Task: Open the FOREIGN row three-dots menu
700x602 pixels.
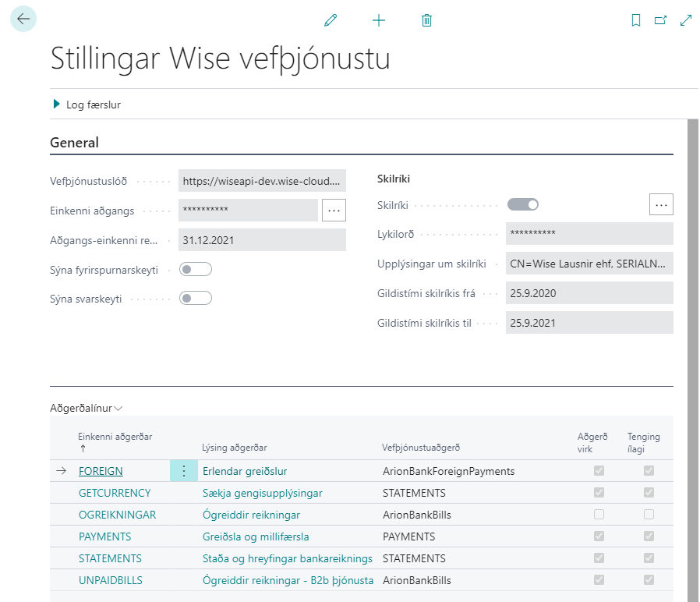Action: click(184, 471)
